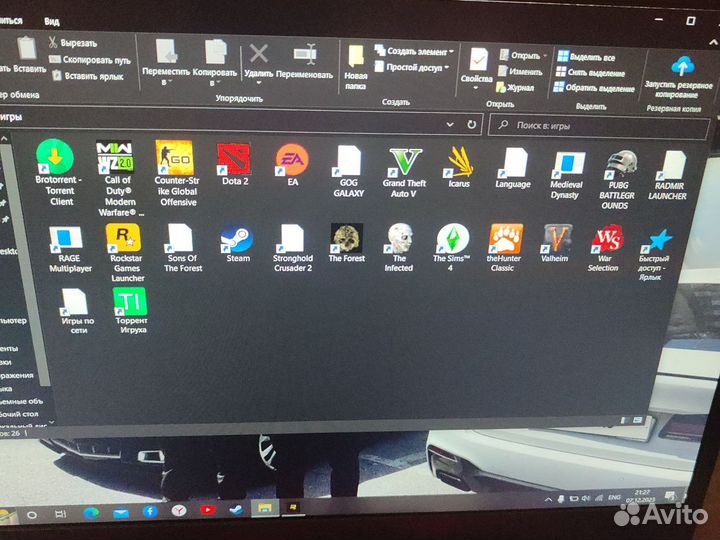Click Открыть in the ribbon
This screenshot has height=540, width=720.
pos(523,56)
